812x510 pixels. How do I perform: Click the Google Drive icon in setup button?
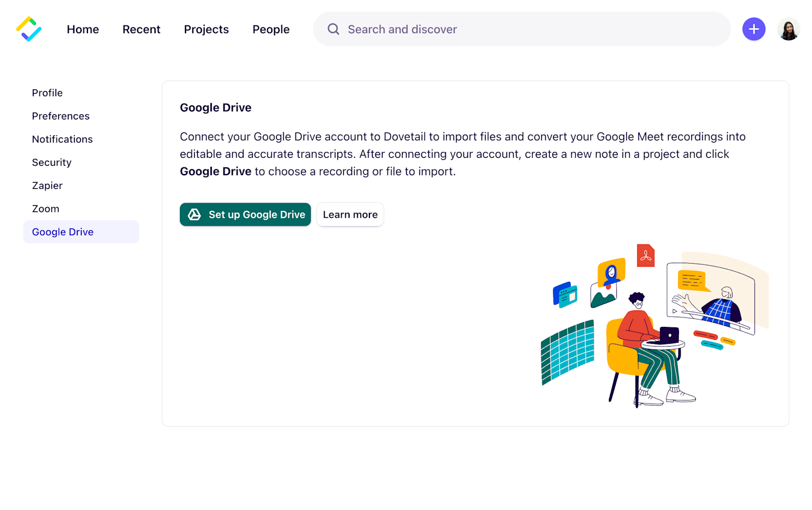coord(195,215)
